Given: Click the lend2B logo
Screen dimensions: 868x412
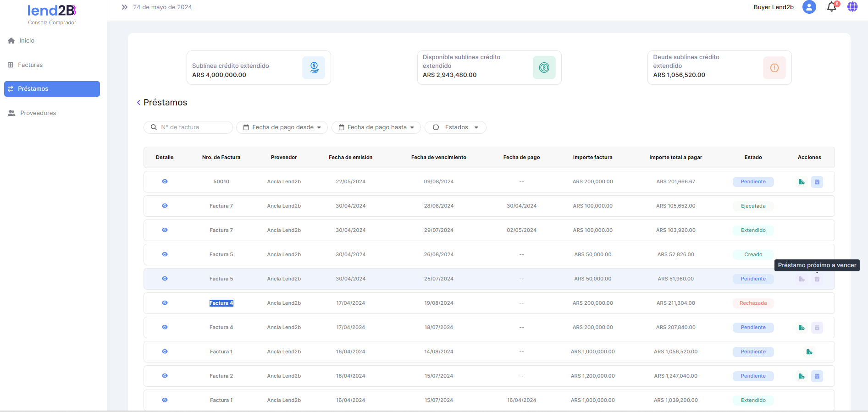Looking at the screenshot, I should (52, 11).
